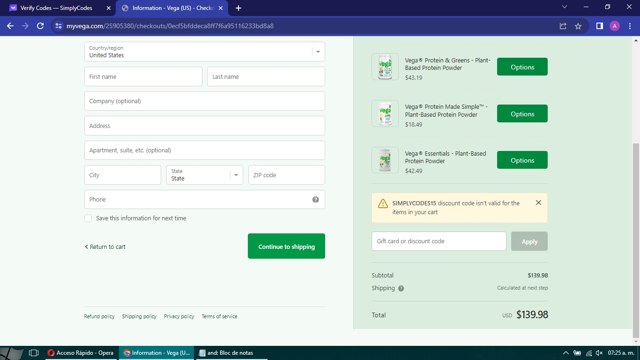Image resolution: width=640 pixels, height=360 pixels.
Task: Apply the discount code
Action: pyautogui.click(x=529, y=241)
